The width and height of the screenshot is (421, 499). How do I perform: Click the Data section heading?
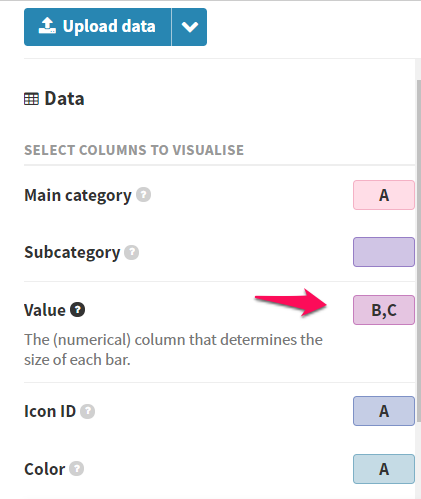pyautogui.click(x=64, y=99)
